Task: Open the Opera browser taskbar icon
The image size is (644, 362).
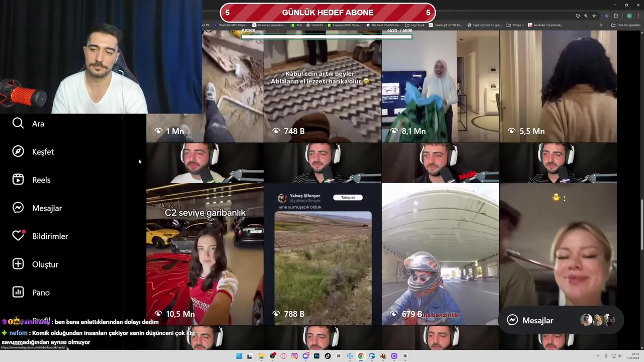Action: tap(283, 356)
